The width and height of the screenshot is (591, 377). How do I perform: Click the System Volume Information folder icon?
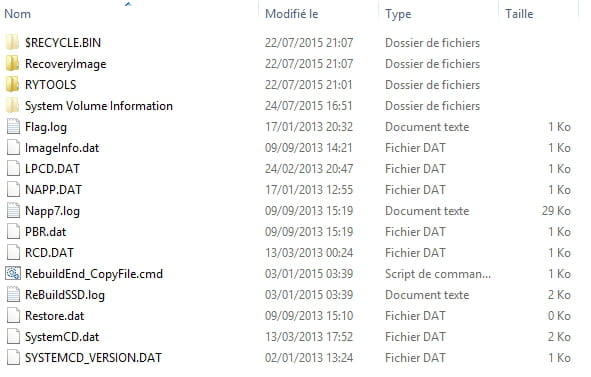12,106
